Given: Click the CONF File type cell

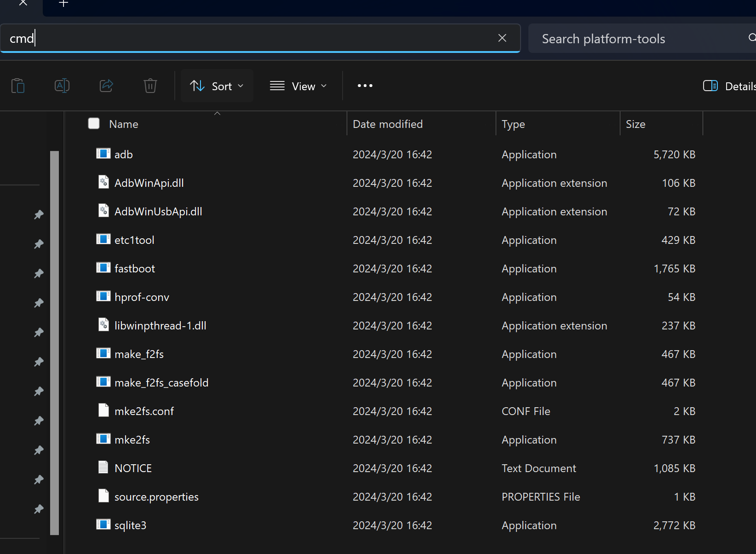Looking at the screenshot, I should click(526, 411).
